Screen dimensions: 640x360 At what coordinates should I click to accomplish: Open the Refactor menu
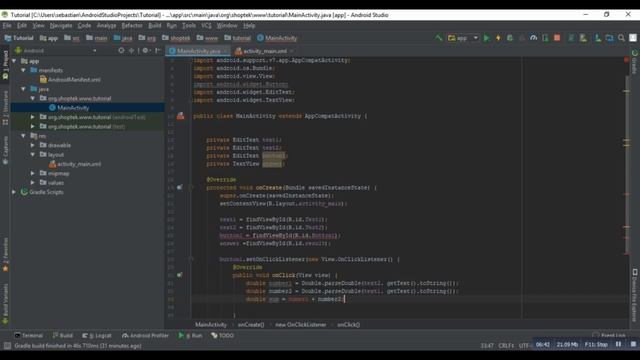[x=132, y=25]
